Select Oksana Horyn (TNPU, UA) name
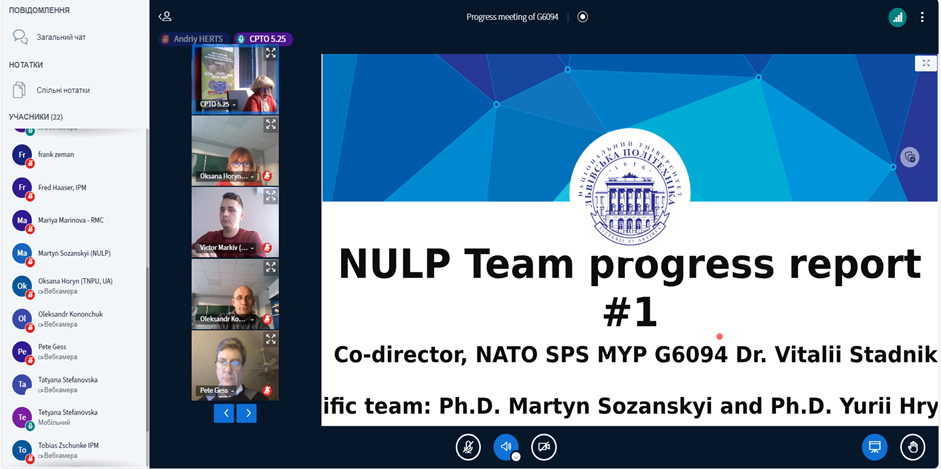The image size is (941, 469). click(75, 281)
